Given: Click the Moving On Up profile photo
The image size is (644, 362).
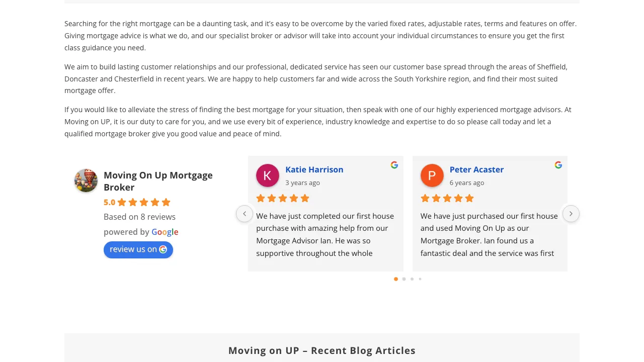Looking at the screenshot, I should [x=86, y=180].
